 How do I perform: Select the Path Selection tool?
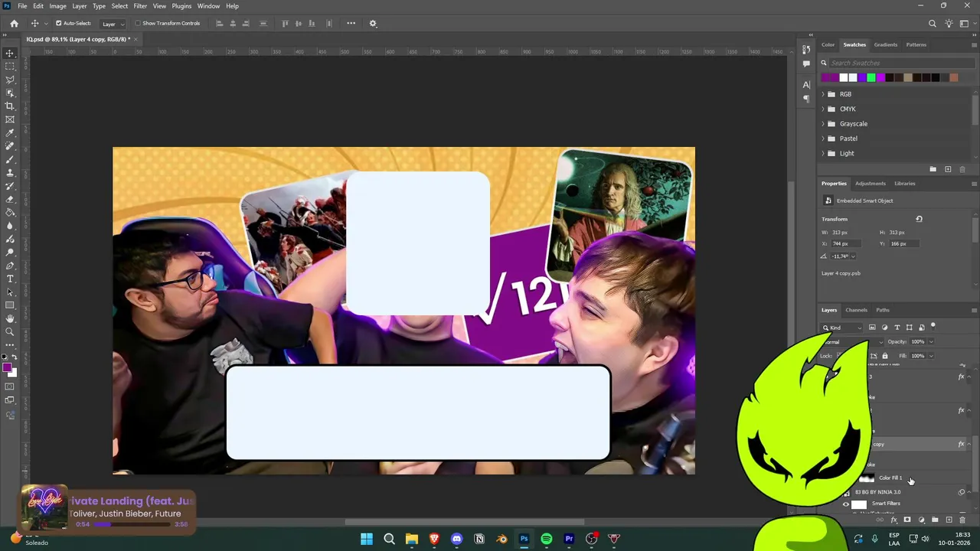(10, 292)
